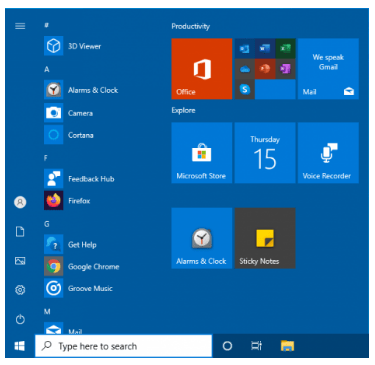Open the user account icon
375x365 pixels.
(20, 202)
